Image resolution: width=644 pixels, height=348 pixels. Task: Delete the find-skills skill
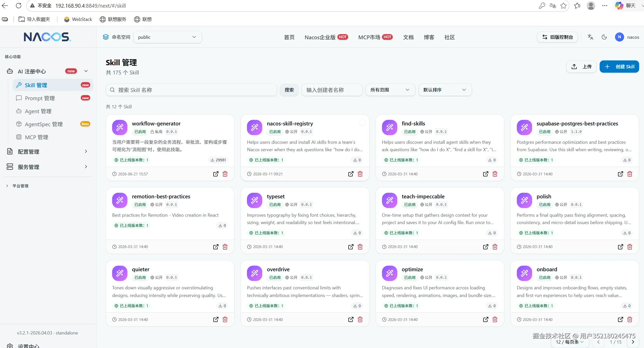click(495, 174)
